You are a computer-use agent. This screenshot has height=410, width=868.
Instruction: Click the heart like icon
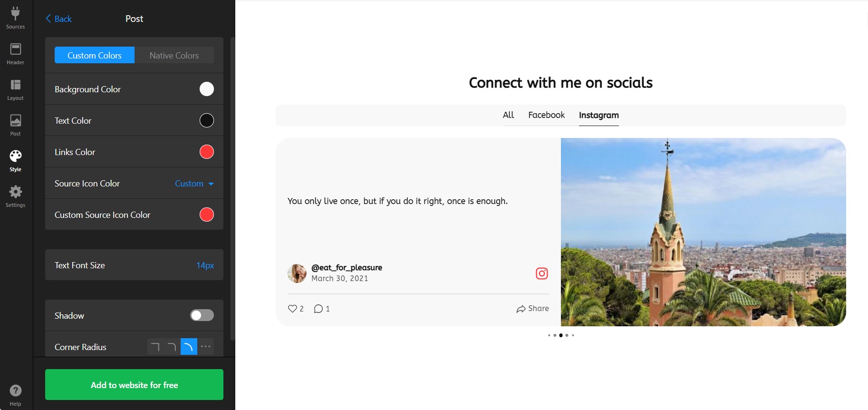(x=292, y=309)
